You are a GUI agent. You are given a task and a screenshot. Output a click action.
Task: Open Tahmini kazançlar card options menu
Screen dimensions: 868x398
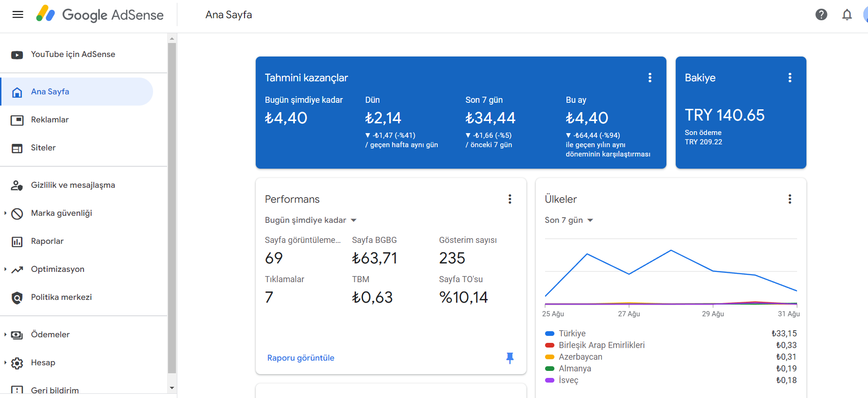[650, 78]
